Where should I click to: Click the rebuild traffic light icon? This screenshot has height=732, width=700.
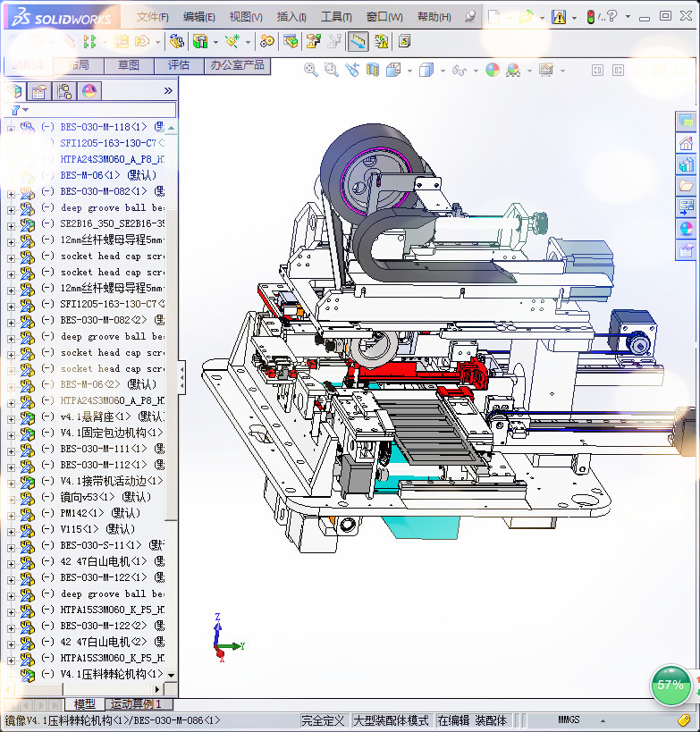pos(591,17)
